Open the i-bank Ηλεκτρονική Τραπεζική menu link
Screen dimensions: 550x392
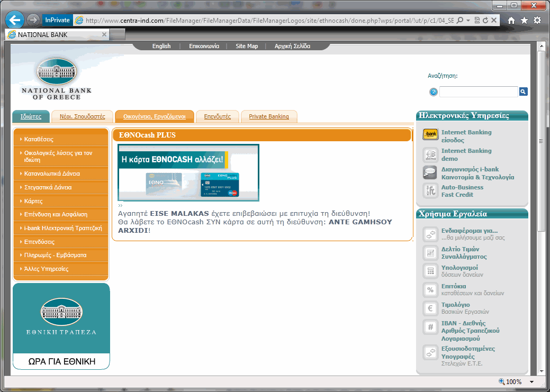click(63, 228)
